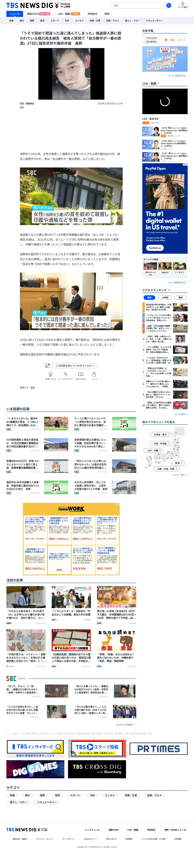Click the footer お問い合わせ link
This screenshot has height=868, width=194.
pyautogui.click(x=111, y=839)
